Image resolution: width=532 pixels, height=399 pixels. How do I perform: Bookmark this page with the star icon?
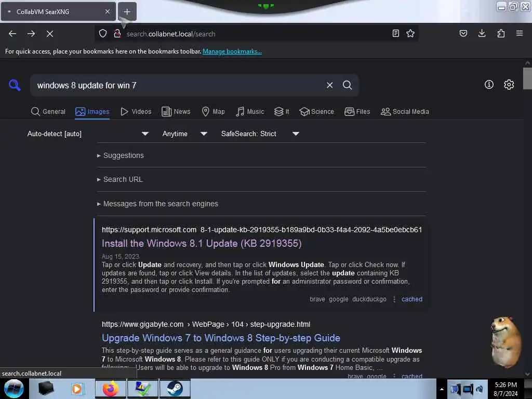click(x=410, y=33)
